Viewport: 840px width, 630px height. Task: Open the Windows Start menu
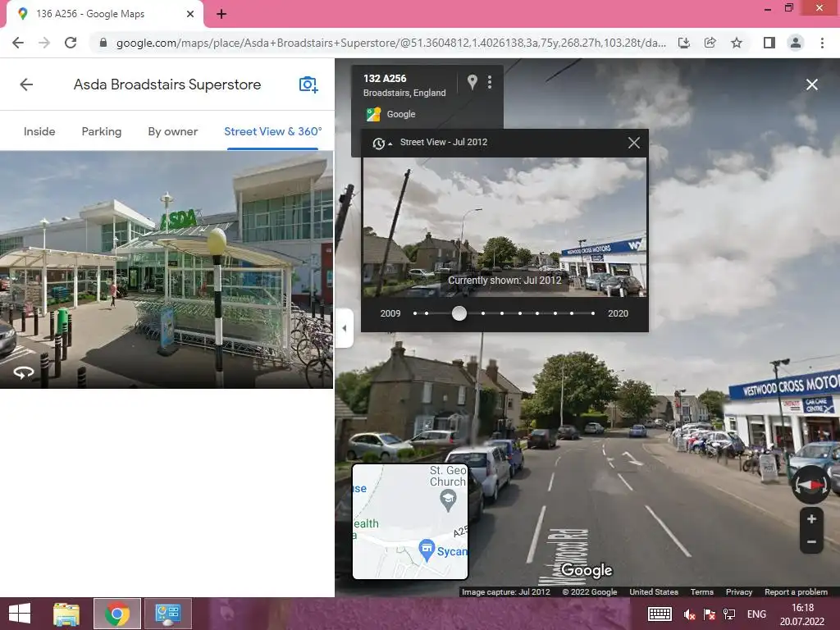[20, 614]
